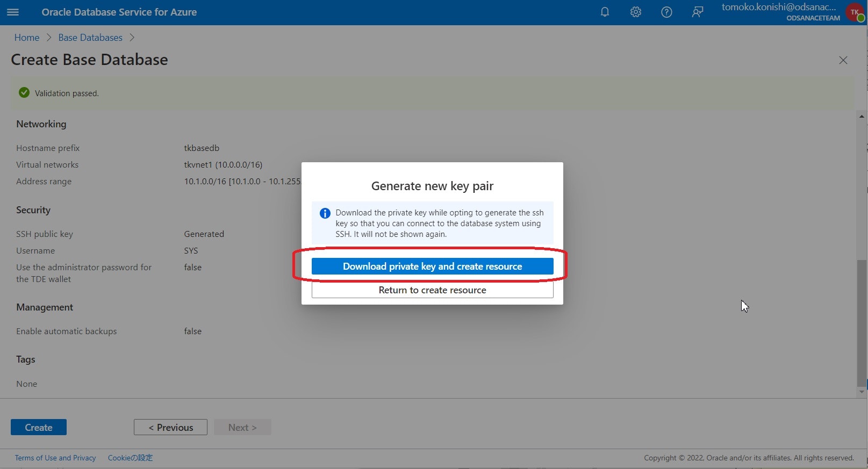The width and height of the screenshot is (868, 469).
Task: Select the false value for automatic backups
Action: click(192, 331)
